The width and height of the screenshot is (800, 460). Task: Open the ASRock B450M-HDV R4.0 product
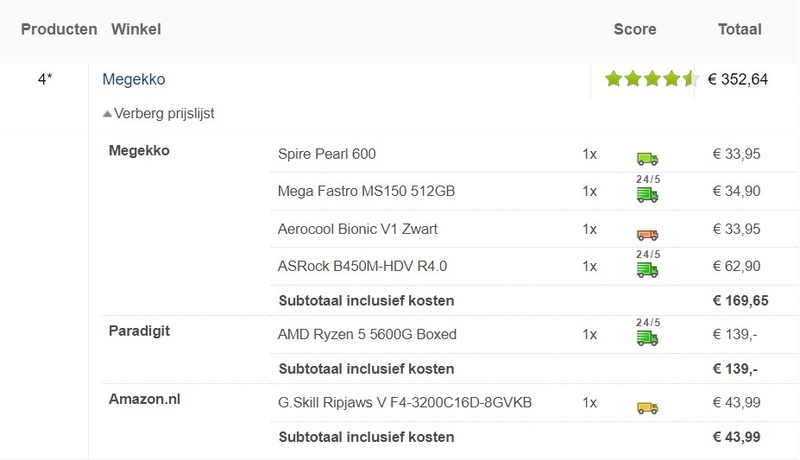pyautogui.click(x=362, y=266)
